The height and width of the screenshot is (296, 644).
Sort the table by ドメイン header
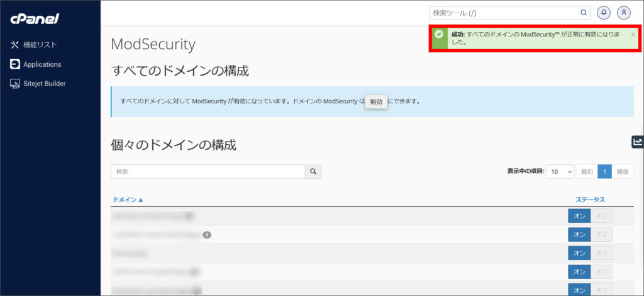click(128, 200)
